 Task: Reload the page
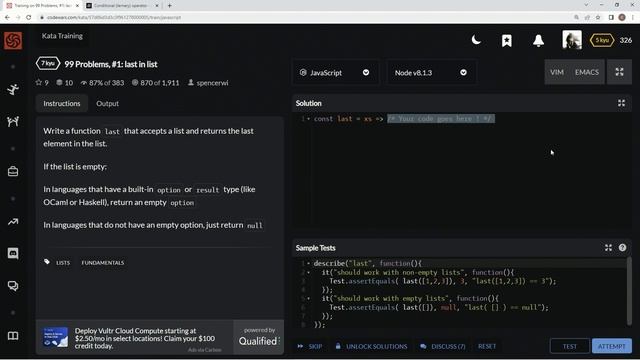[x=29, y=17]
